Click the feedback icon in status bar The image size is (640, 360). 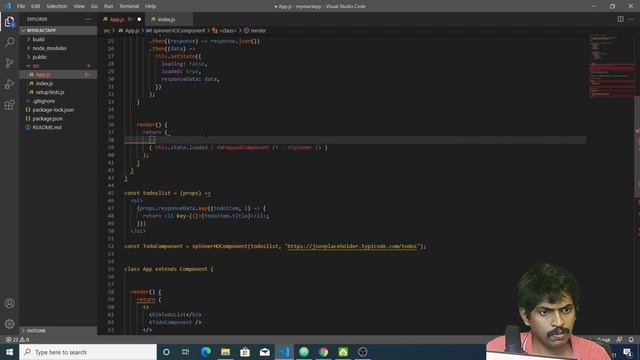tap(619, 340)
